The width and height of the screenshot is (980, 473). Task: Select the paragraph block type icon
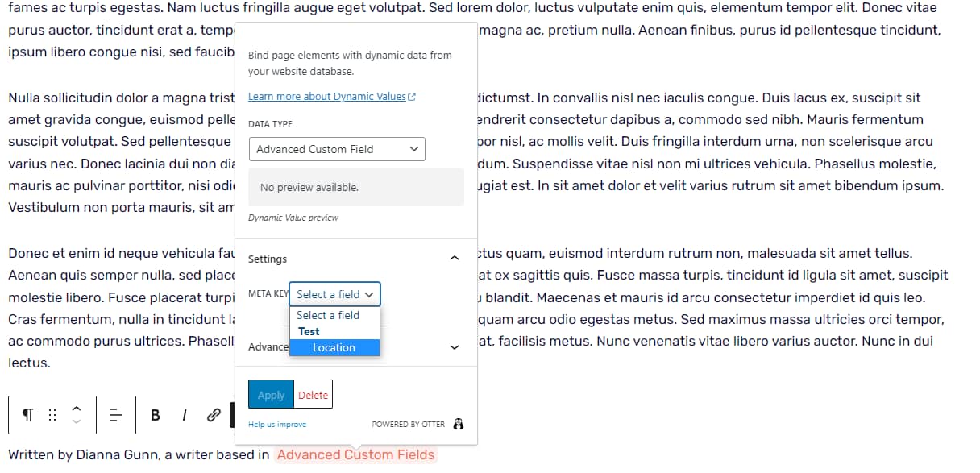[x=27, y=414]
